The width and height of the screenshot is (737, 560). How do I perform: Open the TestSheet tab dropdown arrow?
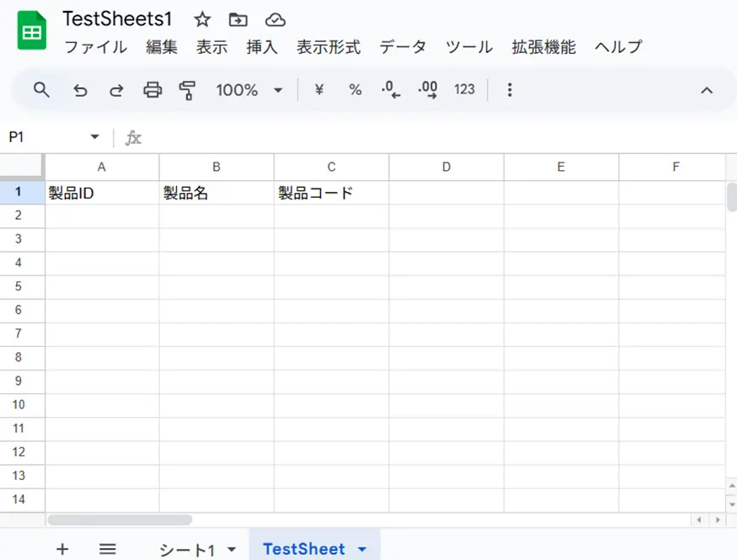[362, 549]
